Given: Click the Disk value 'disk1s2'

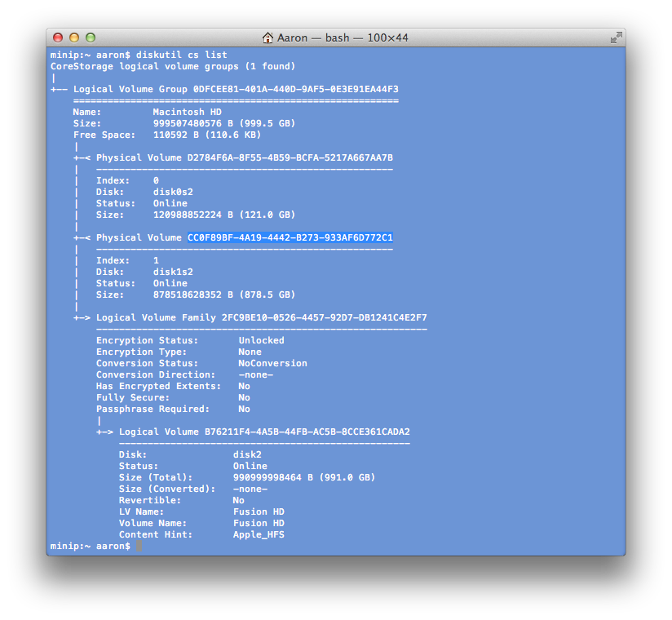Looking at the screenshot, I should (173, 272).
